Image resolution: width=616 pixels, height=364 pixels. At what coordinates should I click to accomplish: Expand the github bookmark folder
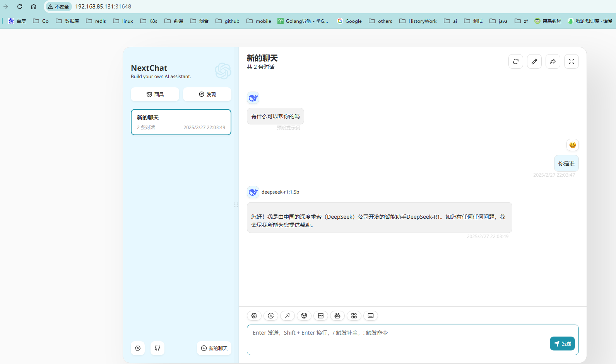coord(228,21)
